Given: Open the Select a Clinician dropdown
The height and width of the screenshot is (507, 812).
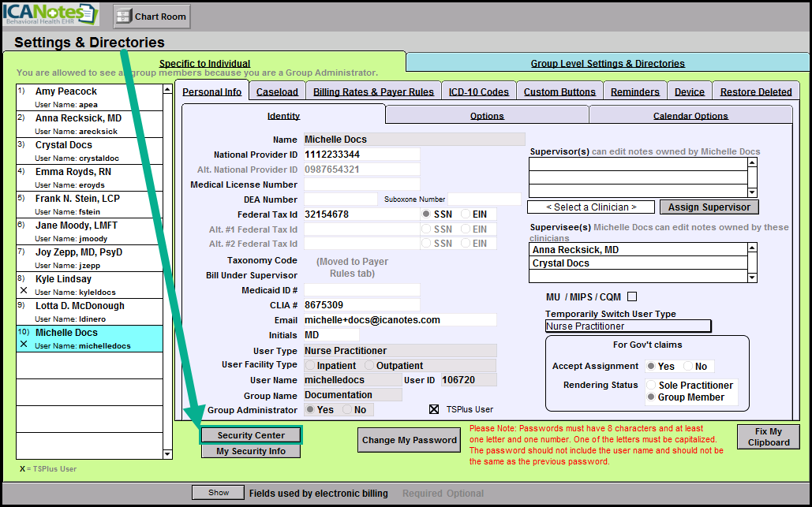Looking at the screenshot, I should [591, 207].
